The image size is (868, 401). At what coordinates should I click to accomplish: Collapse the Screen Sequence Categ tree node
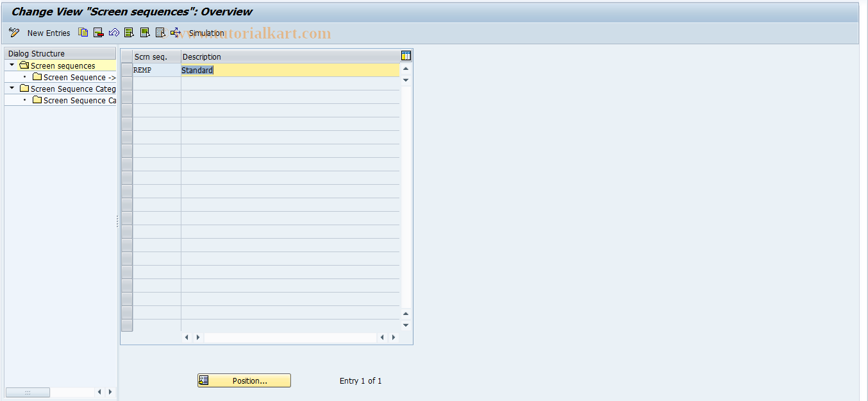(x=12, y=89)
